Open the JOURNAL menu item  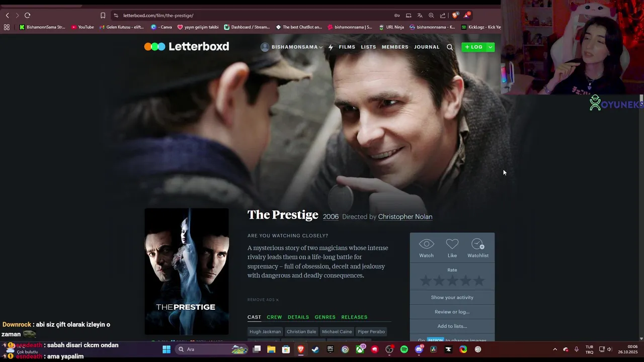pos(427,47)
